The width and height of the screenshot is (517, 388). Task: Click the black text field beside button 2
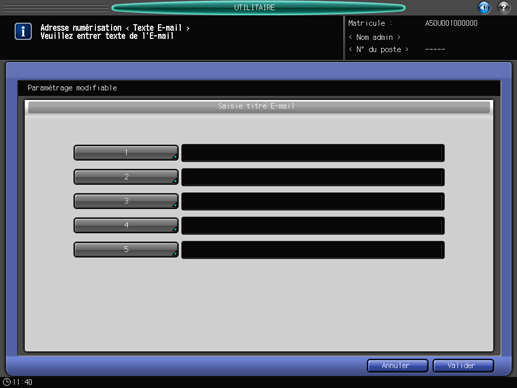tap(313, 177)
